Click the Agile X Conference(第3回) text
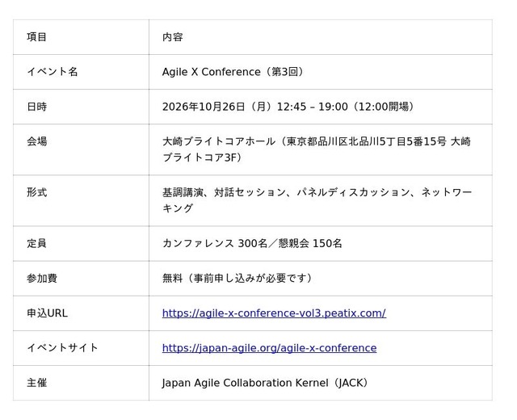 233,72
